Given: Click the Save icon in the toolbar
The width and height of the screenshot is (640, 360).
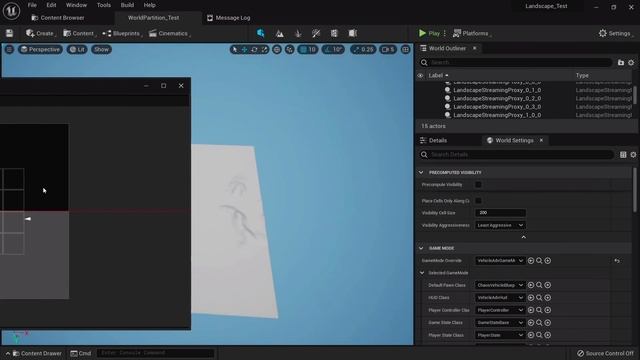Looking at the screenshot, I should (x=9, y=33).
